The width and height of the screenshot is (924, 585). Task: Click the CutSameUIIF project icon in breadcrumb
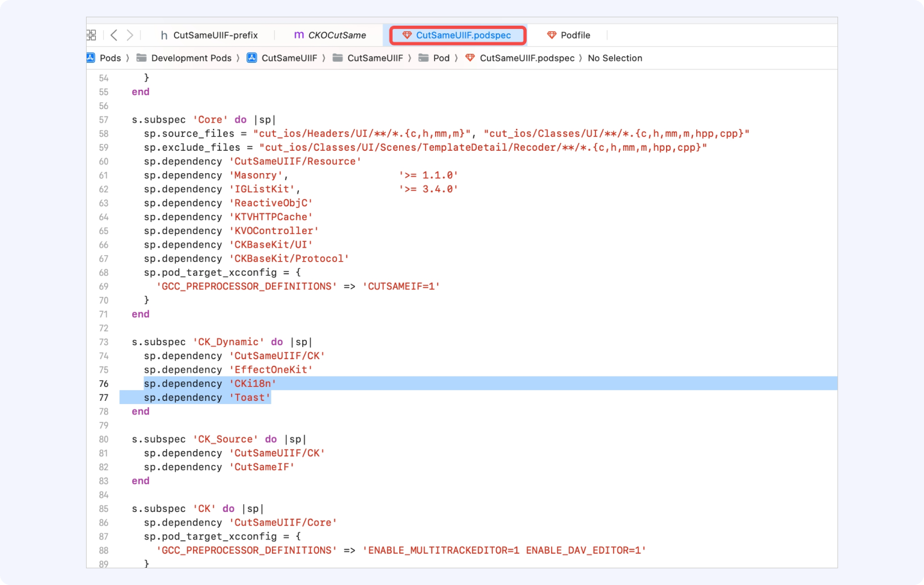coord(252,58)
